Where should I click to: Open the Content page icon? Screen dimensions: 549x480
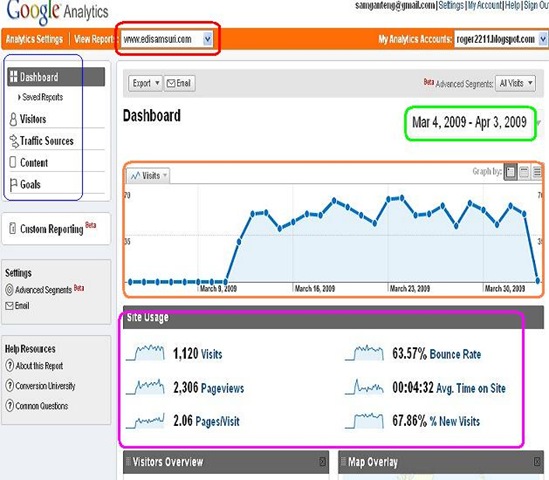point(13,162)
